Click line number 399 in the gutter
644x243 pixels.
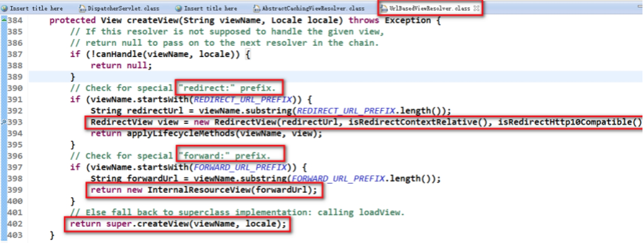pyautogui.click(x=15, y=190)
